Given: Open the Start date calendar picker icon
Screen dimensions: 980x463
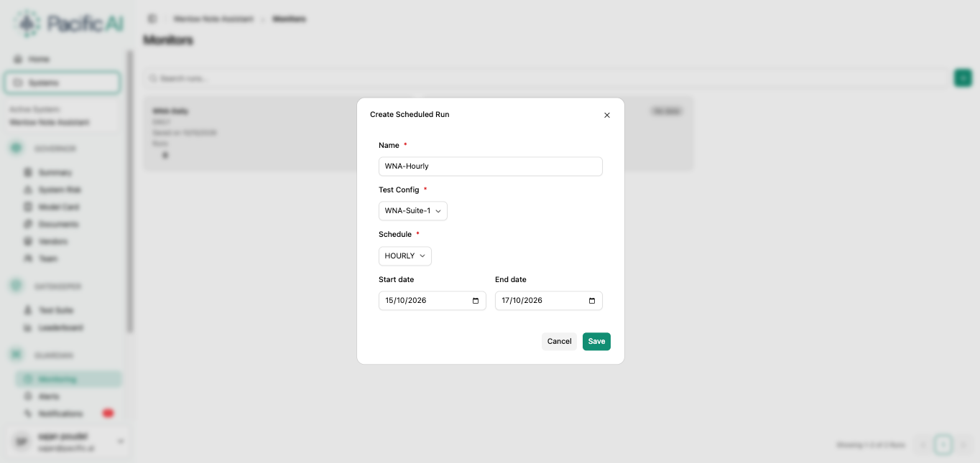Looking at the screenshot, I should [x=476, y=301].
